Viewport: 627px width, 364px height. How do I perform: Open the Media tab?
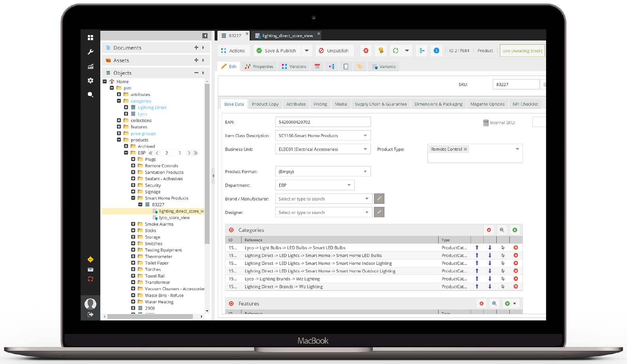coord(341,104)
